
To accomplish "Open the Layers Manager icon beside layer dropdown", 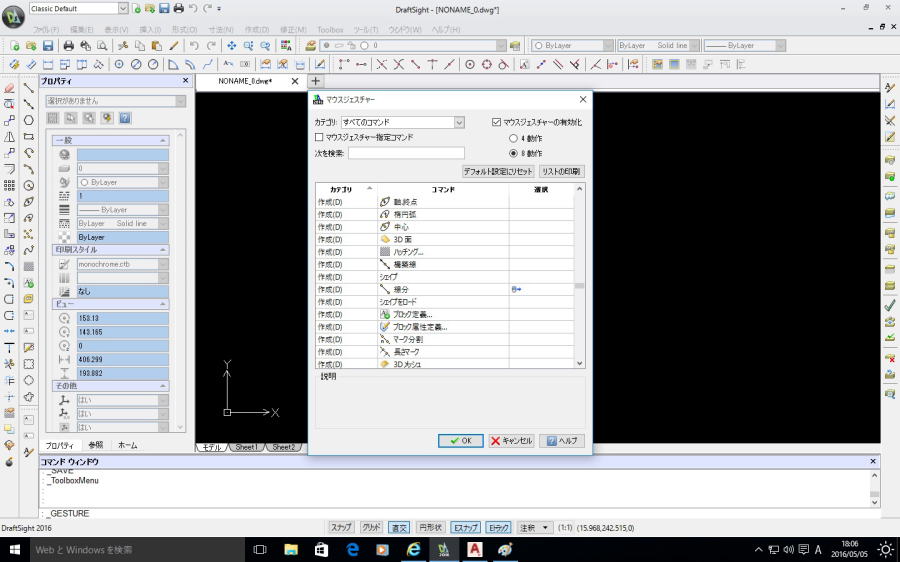I will [311, 45].
